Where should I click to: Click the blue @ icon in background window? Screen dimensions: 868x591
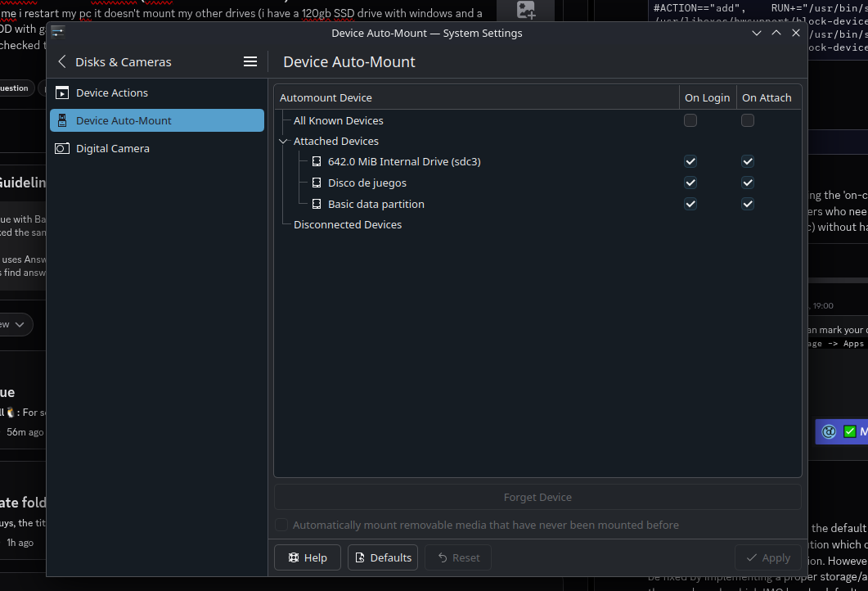829,431
